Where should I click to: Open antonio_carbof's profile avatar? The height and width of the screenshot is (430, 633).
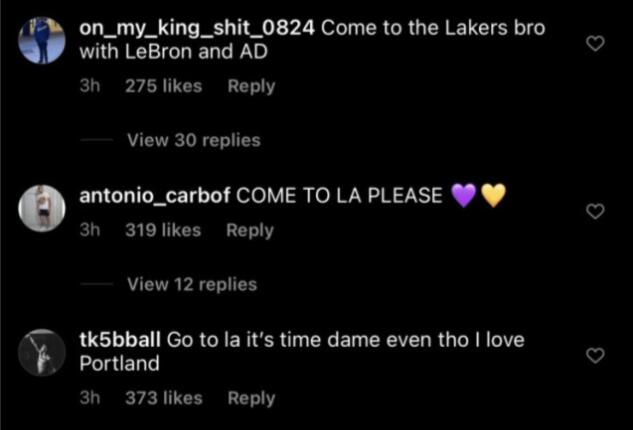point(43,208)
